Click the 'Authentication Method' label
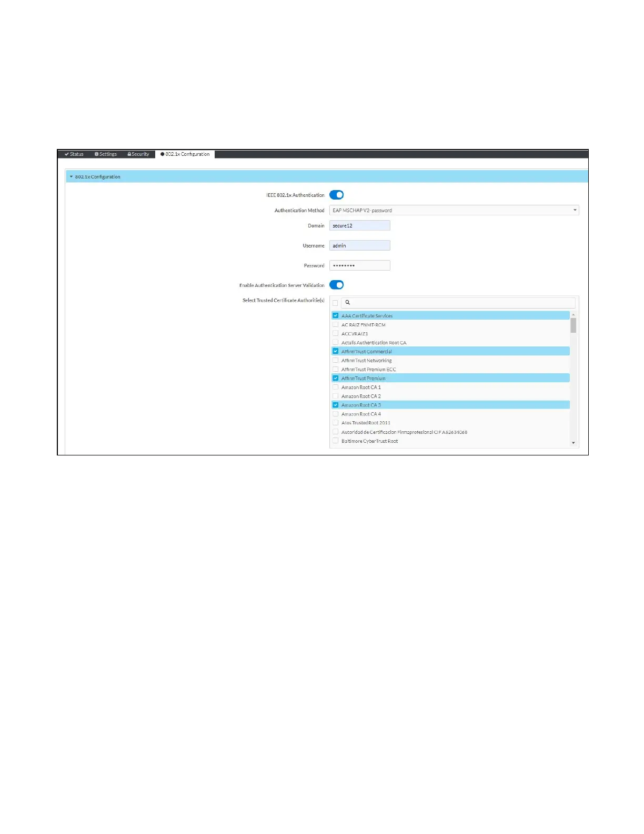Viewport: 644px width, 834px height. tap(299, 210)
